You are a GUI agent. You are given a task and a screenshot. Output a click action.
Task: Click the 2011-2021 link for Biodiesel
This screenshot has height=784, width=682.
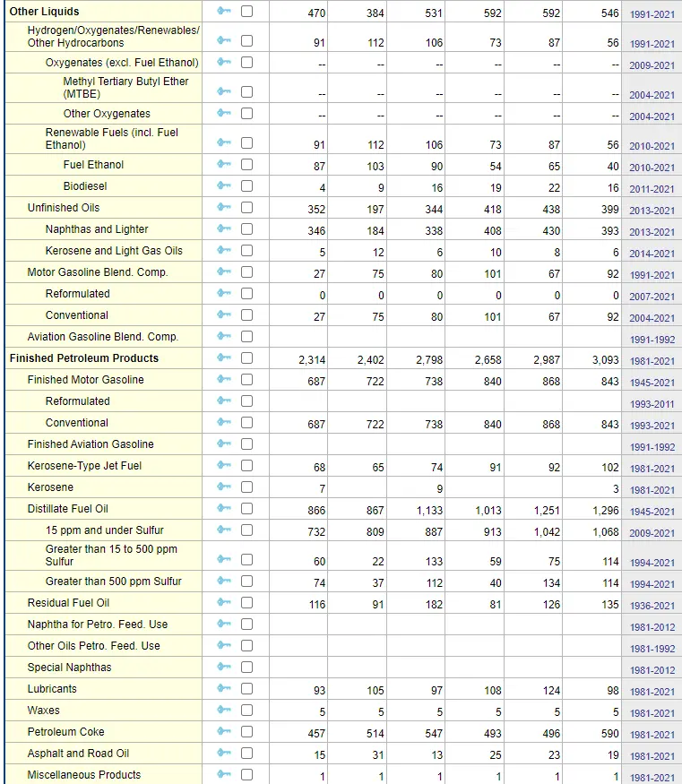pyautogui.click(x=652, y=189)
